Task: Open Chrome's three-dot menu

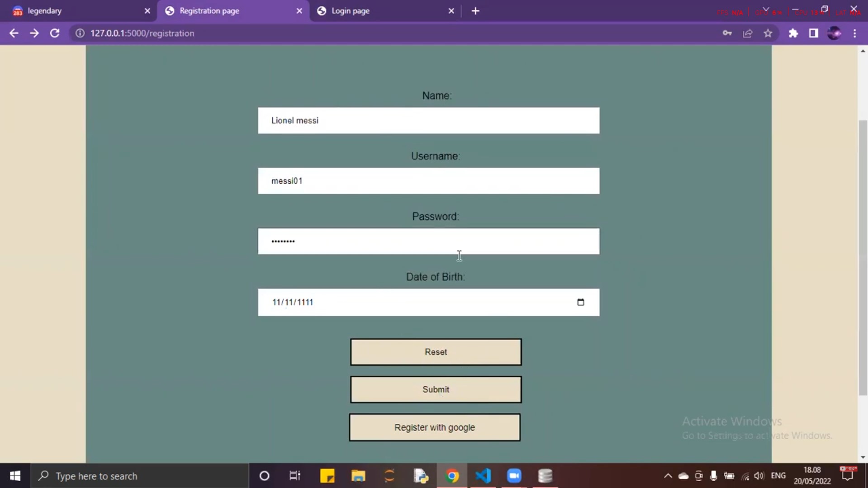Action: click(x=855, y=33)
